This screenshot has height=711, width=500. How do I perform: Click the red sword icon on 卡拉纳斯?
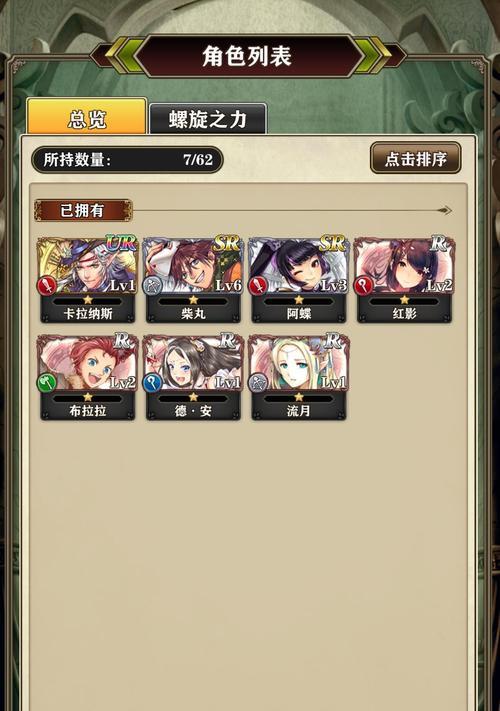pyautogui.click(x=47, y=286)
